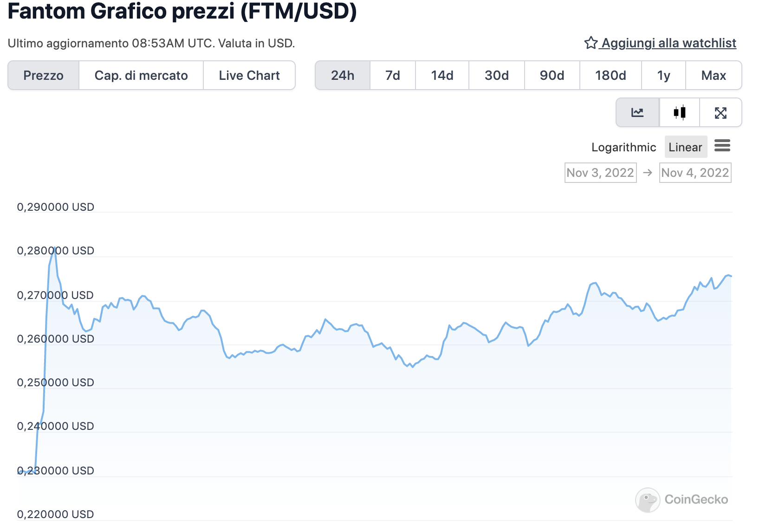The height and width of the screenshot is (532, 766).
Task: Click the Ultimo aggiornamento timestamp text
Action: pyautogui.click(x=151, y=43)
